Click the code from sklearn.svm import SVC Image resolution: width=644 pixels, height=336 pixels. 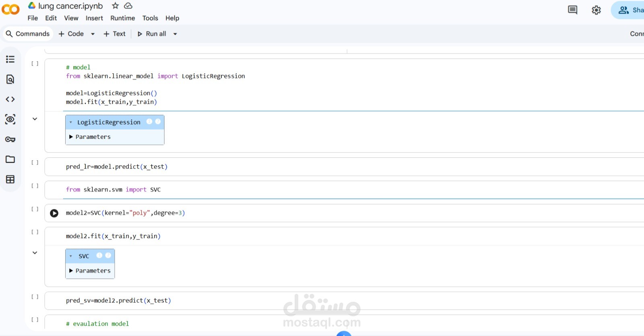coord(113,190)
